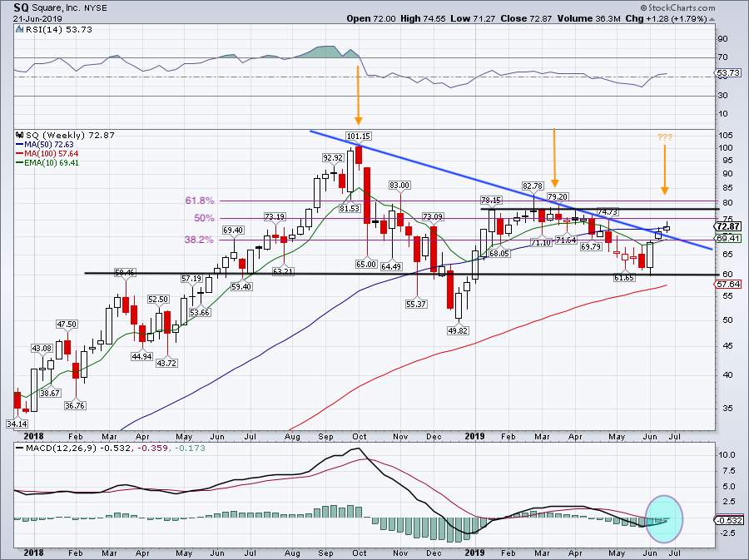Image resolution: width=749 pixels, height=560 pixels.
Task: Click the 52.50 price label
Action: (x=158, y=300)
